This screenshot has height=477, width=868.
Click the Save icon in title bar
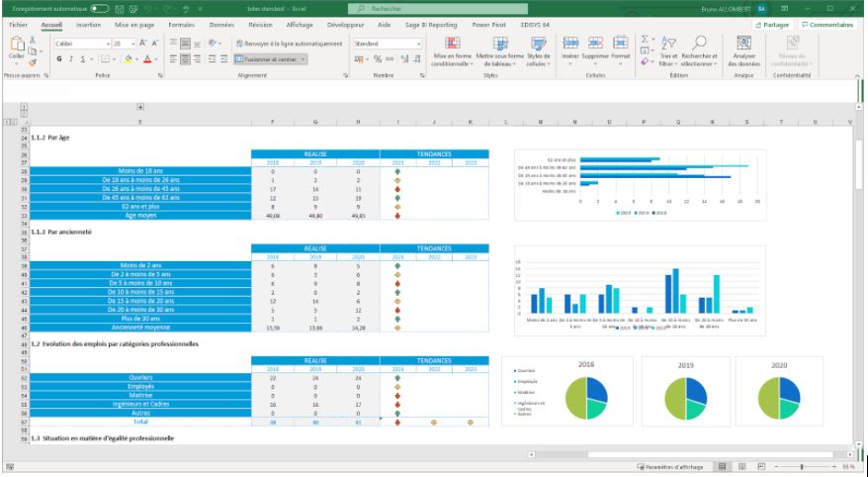point(120,9)
